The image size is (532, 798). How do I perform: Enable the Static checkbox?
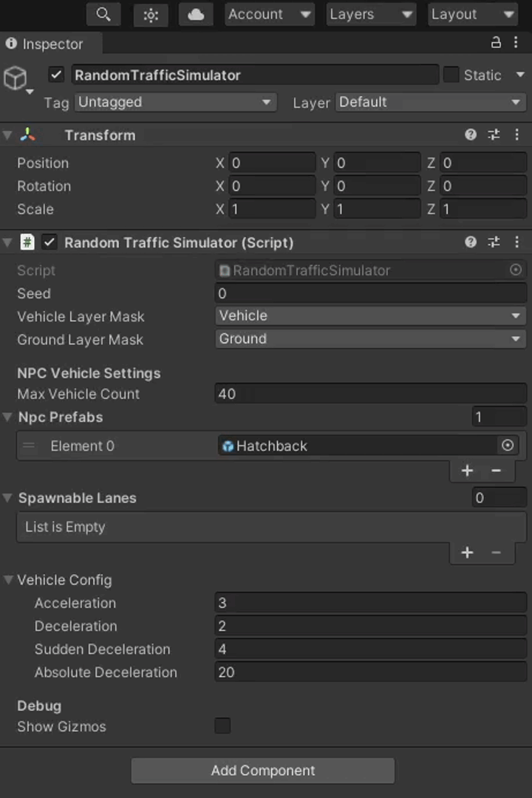pyautogui.click(x=451, y=75)
